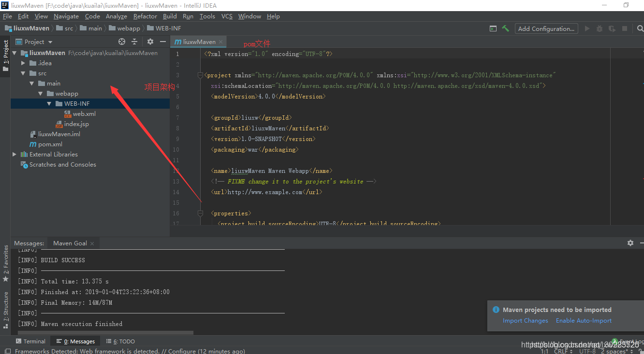The image size is (644, 354).
Task: Click the Build project hammer icon
Action: [x=505, y=28]
